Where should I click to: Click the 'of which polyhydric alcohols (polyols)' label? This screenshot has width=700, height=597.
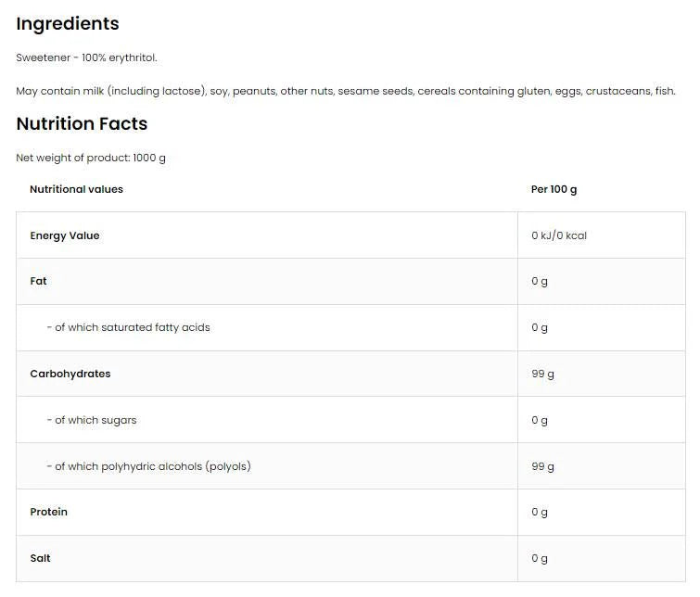[x=149, y=466]
